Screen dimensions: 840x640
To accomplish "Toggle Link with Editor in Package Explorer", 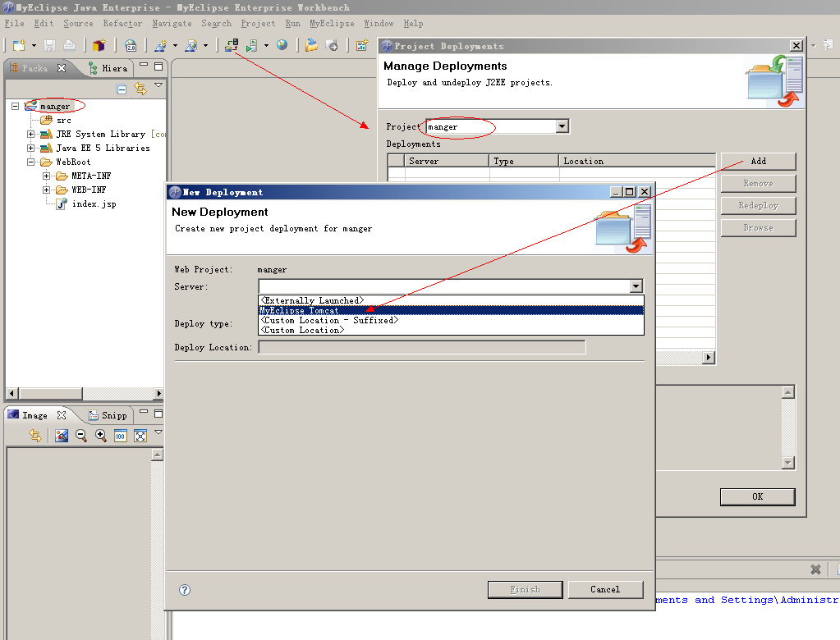I will pyautogui.click(x=140, y=89).
